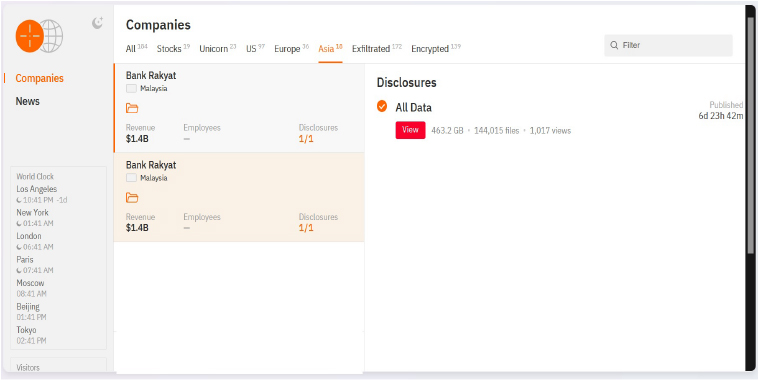Click the vertical scrollbar on the right edge
Screen dimensions: 759x380
pyautogui.click(x=751, y=136)
